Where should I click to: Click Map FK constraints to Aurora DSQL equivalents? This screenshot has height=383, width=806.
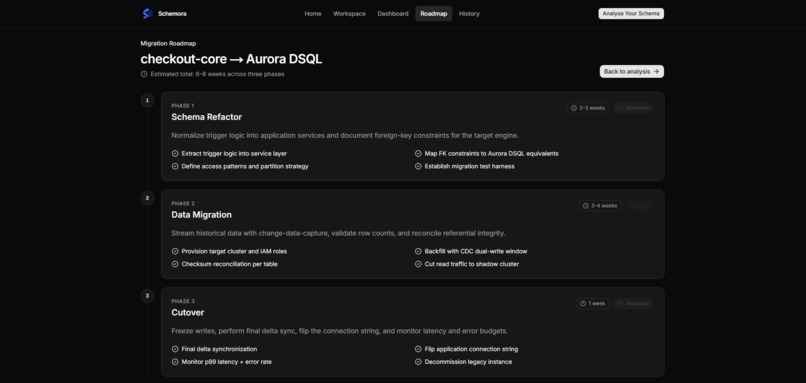pos(491,154)
